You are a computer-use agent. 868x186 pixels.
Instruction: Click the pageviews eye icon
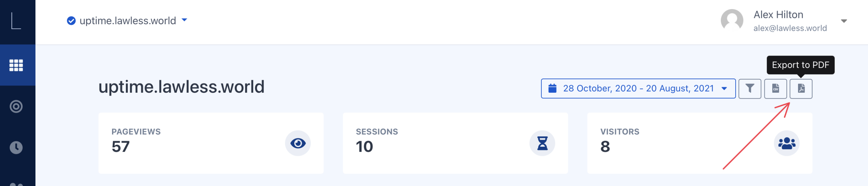coord(297,143)
